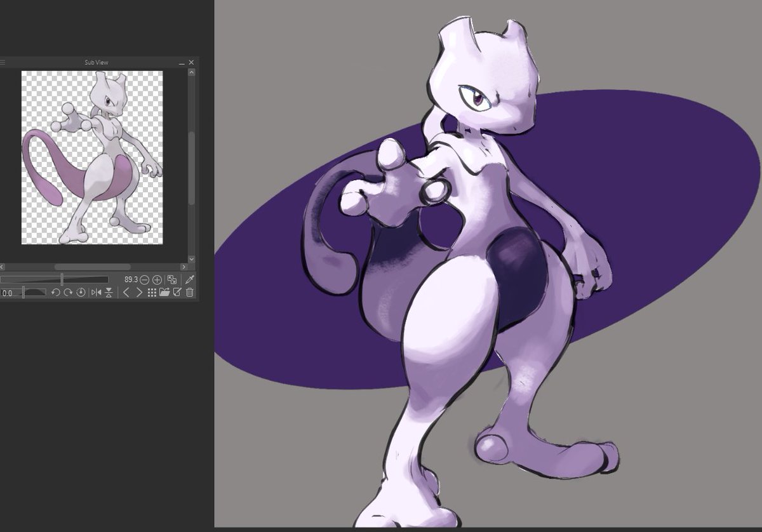Click the zoom percentage value 89.3
762x532 pixels.
pos(131,280)
